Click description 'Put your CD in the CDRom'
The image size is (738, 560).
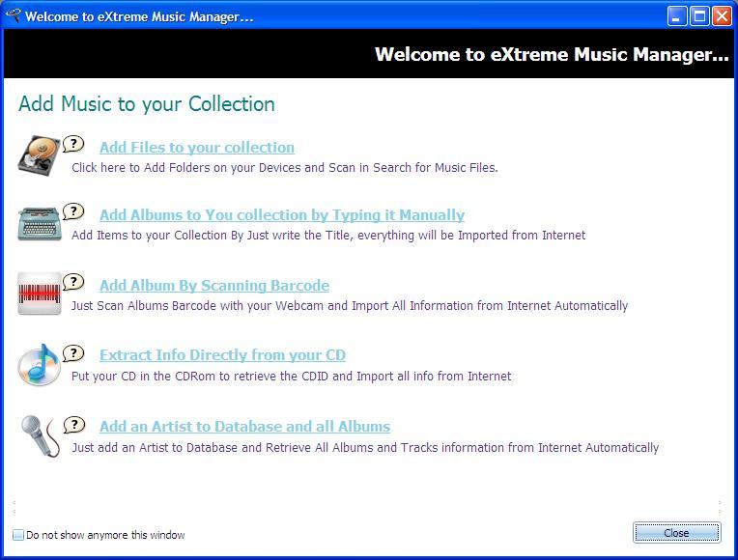pos(144,376)
